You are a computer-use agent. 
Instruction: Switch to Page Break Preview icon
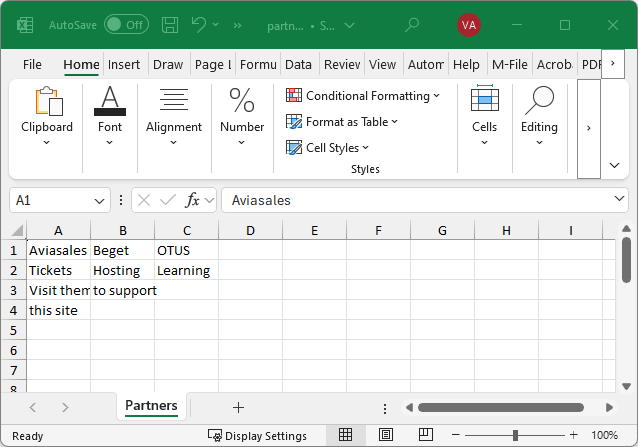[x=426, y=435]
